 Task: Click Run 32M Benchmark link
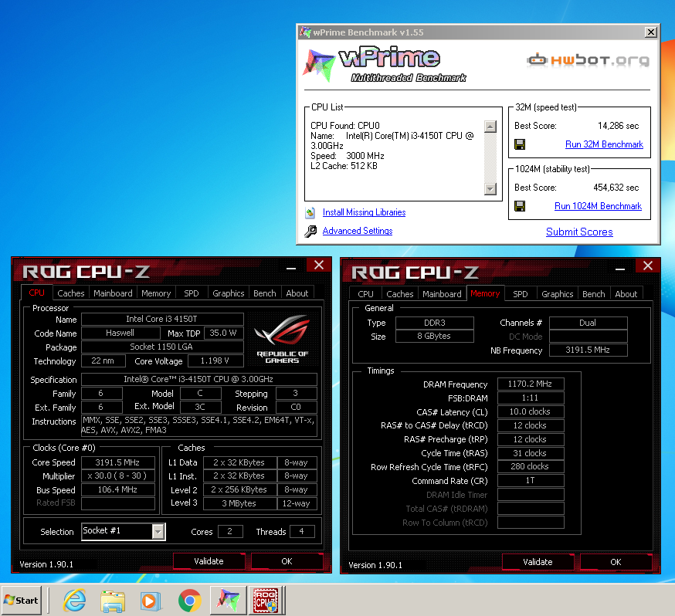click(604, 144)
